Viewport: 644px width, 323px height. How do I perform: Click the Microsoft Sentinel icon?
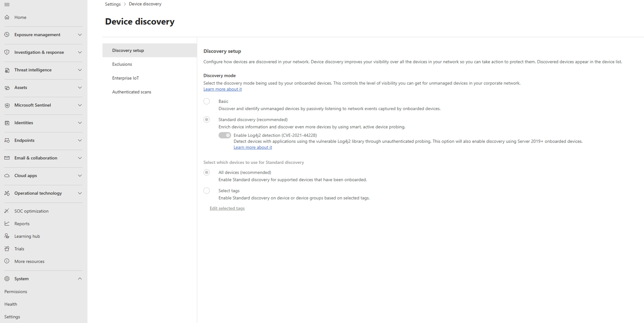[7, 105]
